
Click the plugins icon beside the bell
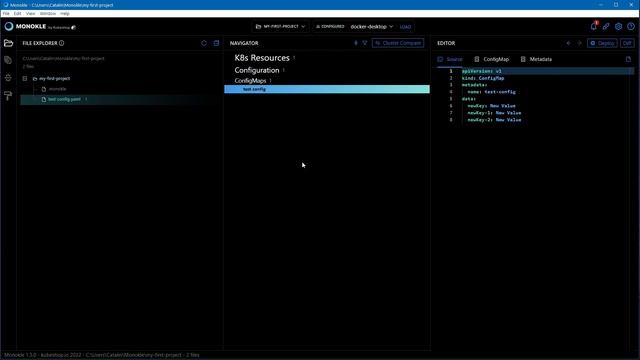(x=606, y=27)
